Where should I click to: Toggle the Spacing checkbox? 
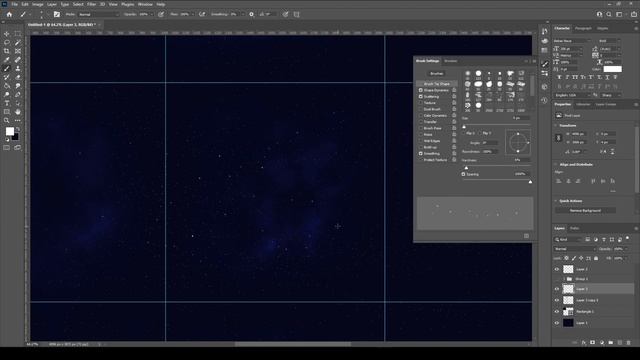point(464,174)
